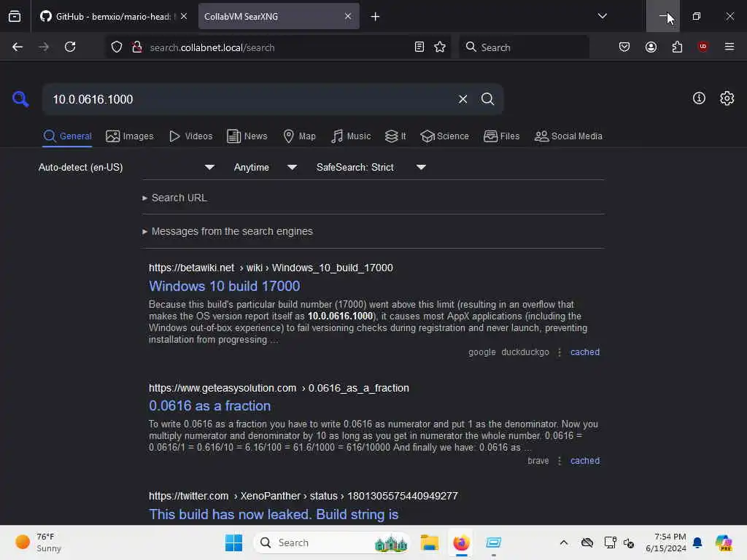The height and width of the screenshot is (560, 747).
Task: List all tabs with chevron button
Action: (x=602, y=16)
